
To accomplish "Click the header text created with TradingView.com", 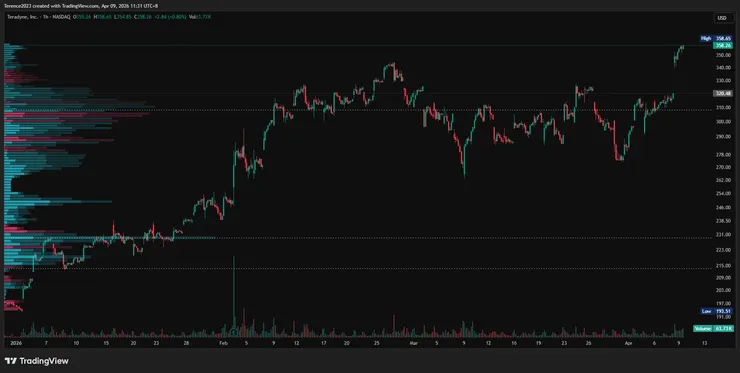I will coord(66,6).
